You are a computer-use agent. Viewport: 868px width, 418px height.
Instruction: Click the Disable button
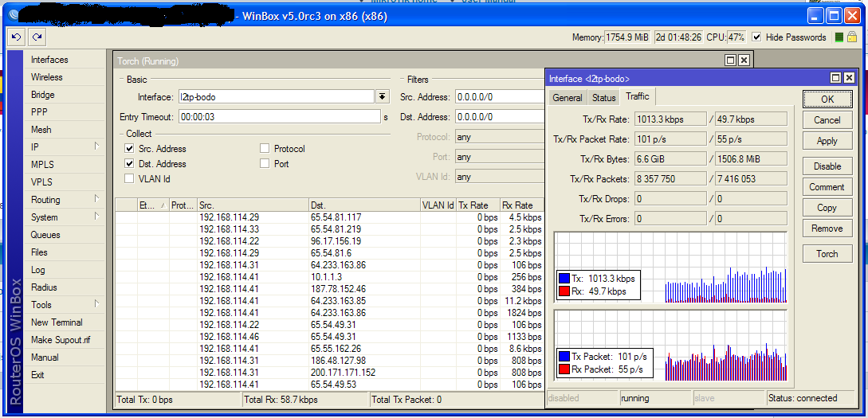coord(827,166)
